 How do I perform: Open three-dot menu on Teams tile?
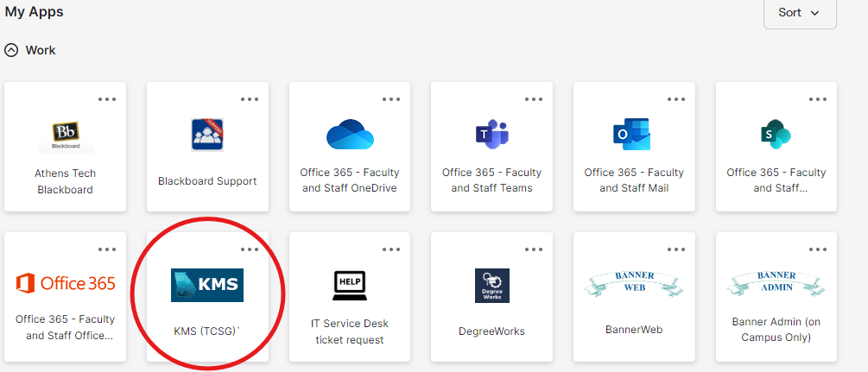[x=534, y=99]
